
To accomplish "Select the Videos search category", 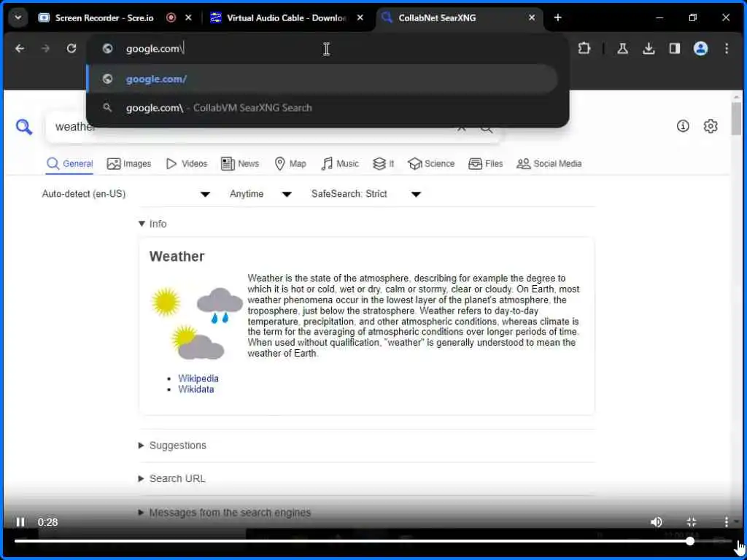I will 186,164.
